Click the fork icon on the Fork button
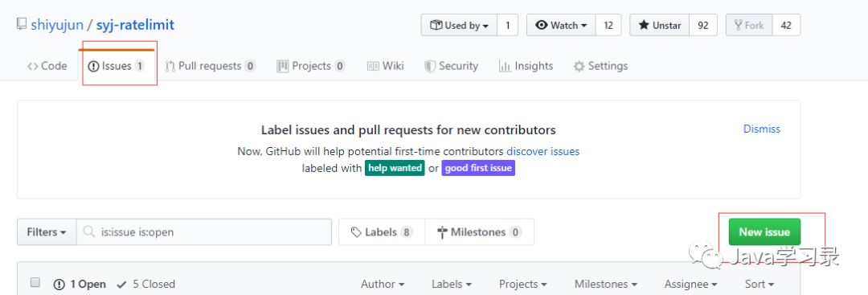 coord(738,25)
